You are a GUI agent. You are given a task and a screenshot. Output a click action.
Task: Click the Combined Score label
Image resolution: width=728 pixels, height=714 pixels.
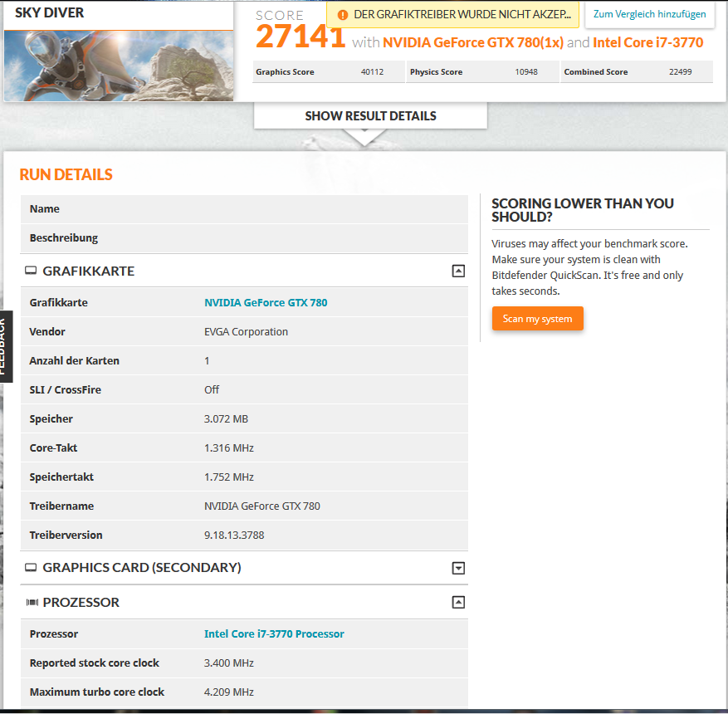click(x=596, y=72)
